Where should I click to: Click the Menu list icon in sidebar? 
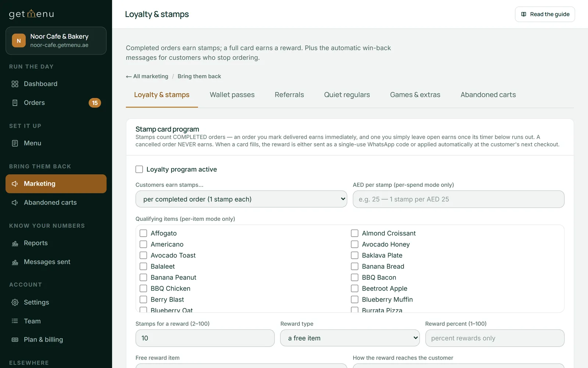[15, 143]
